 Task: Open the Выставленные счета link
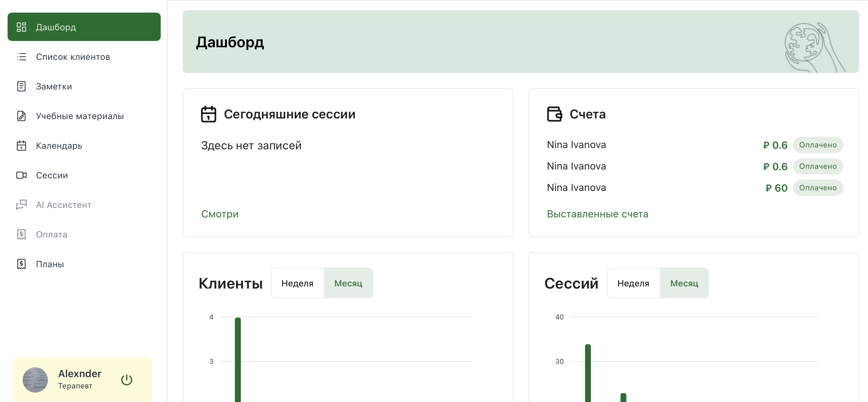click(x=598, y=214)
